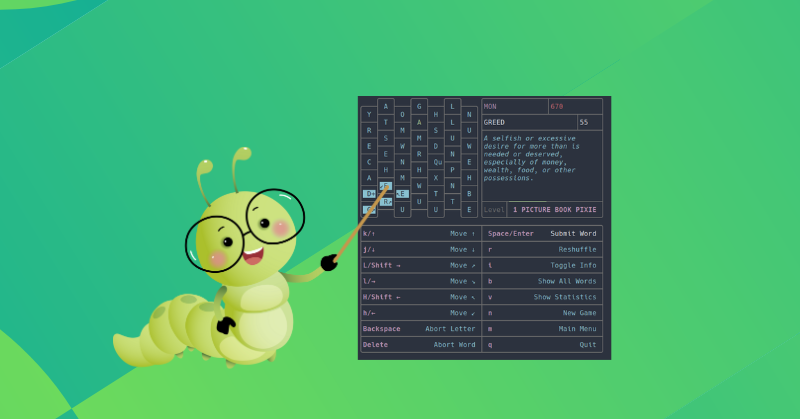This screenshot has width=800, height=419.
Task: Click the Quit row
Action: (542, 344)
